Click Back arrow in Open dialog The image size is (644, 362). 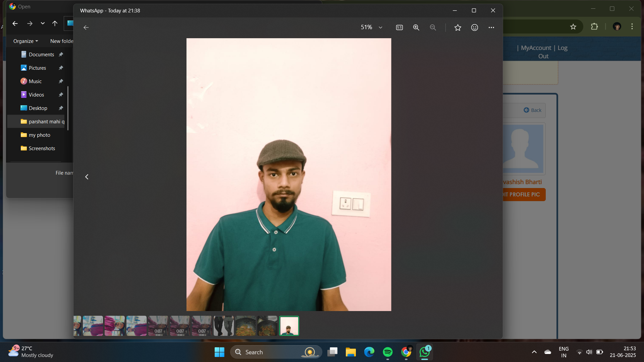[15, 23]
